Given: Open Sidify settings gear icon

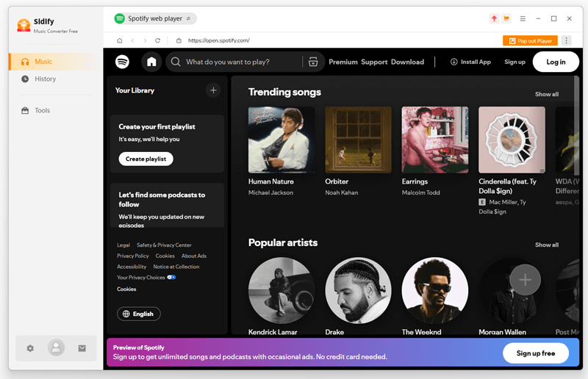Looking at the screenshot, I should (x=30, y=348).
